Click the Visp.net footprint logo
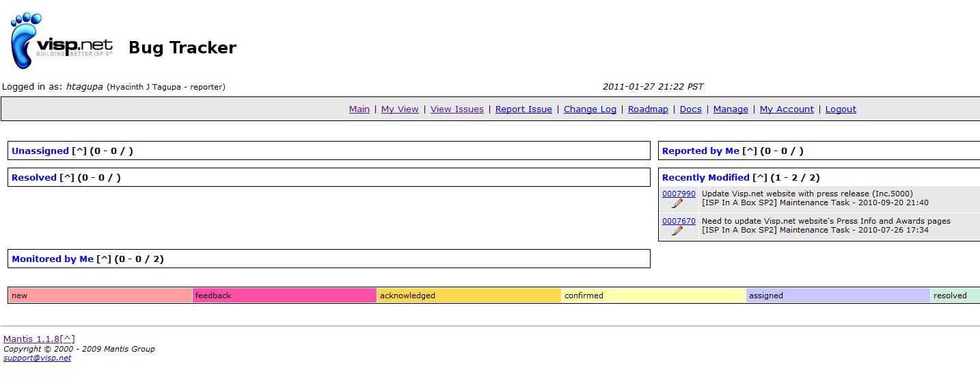980x379 pixels. click(x=62, y=41)
